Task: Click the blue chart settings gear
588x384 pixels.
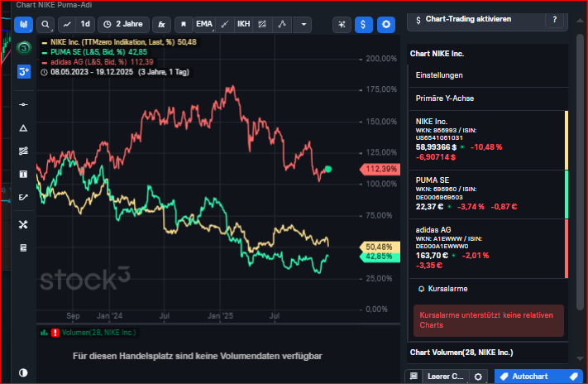Action: point(385,25)
